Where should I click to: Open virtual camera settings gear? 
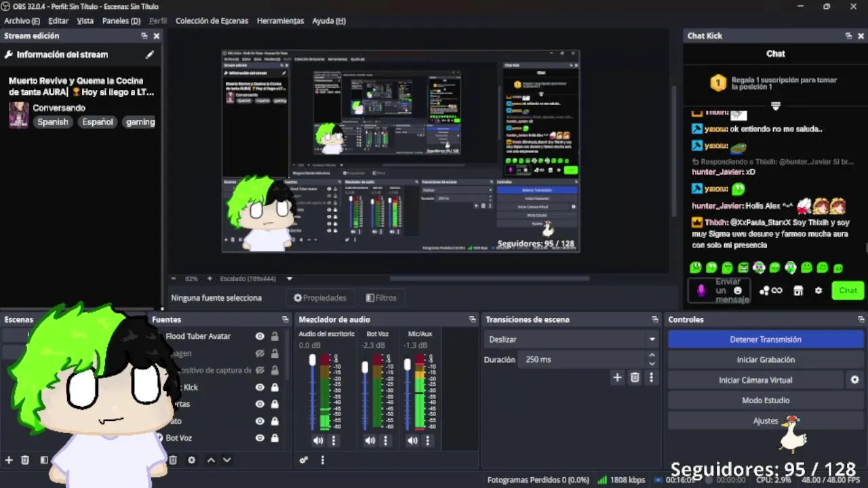(854, 380)
